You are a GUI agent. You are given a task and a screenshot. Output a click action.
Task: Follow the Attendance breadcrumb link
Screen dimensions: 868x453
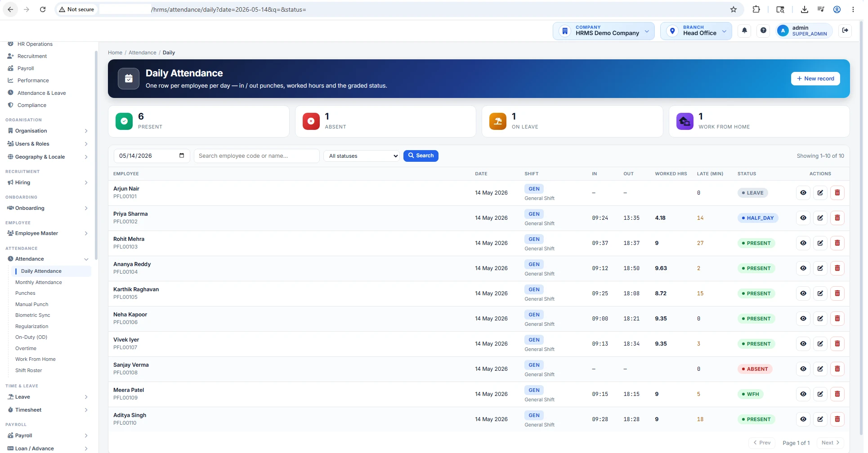point(143,53)
